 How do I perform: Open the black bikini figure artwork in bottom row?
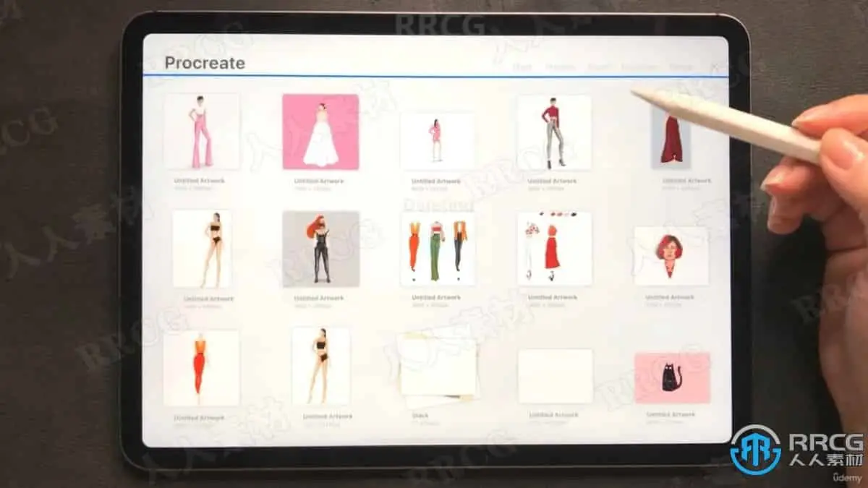click(x=320, y=366)
